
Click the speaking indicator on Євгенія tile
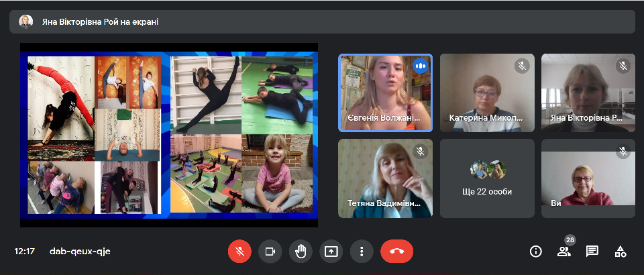420,66
